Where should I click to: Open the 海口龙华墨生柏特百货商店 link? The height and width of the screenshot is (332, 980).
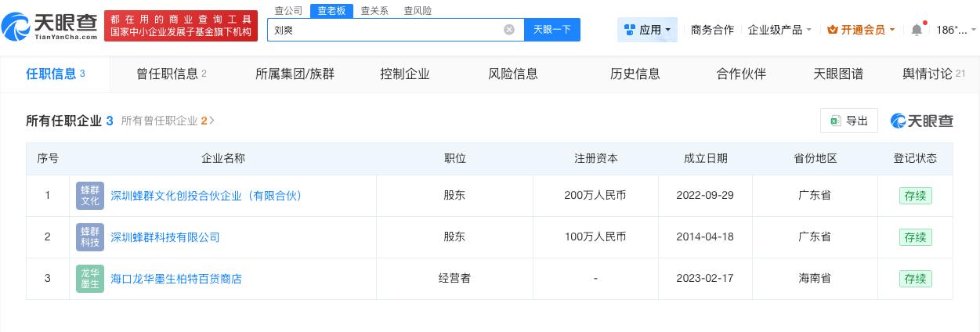[176, 279]
